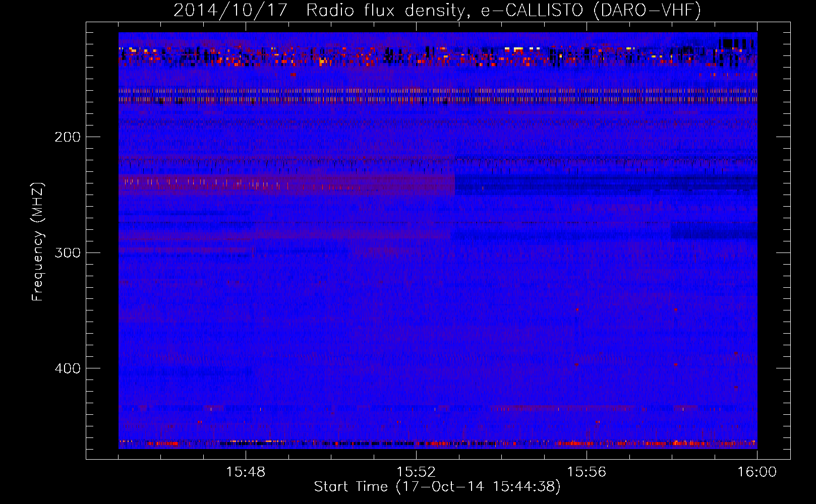Click the '15:52' time tick label
The height and width of the screenshot is (504, 816).
416,472
